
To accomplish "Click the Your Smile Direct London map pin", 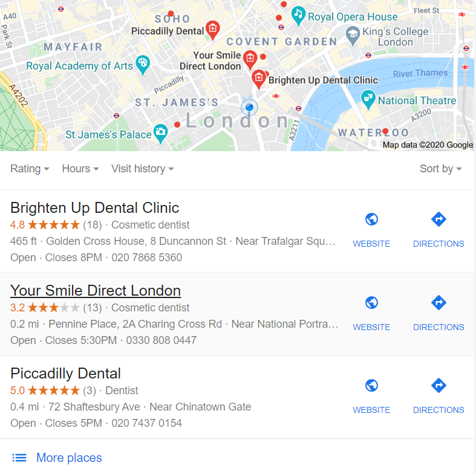I will (250, 59).
